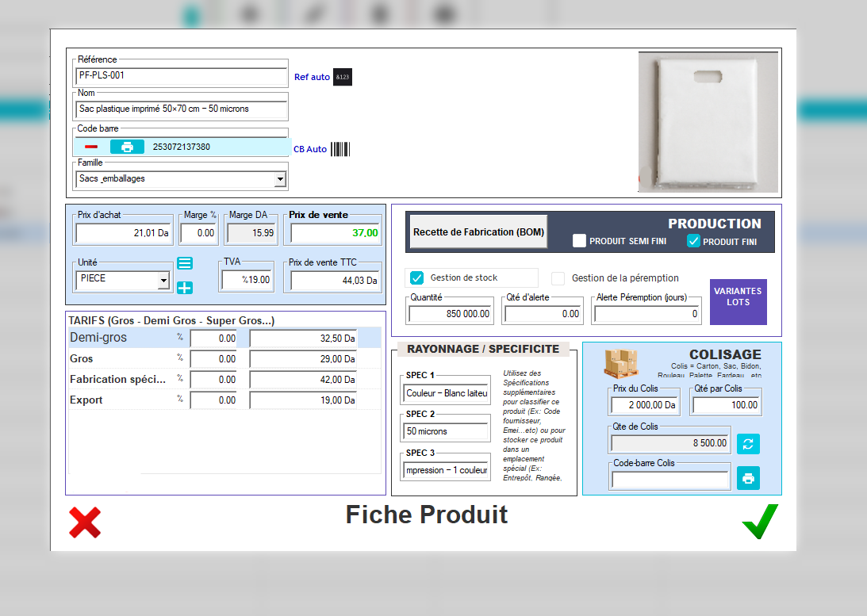Remove the barcode with the red dash icon
The image size is (867, 616).
[90, 147]
